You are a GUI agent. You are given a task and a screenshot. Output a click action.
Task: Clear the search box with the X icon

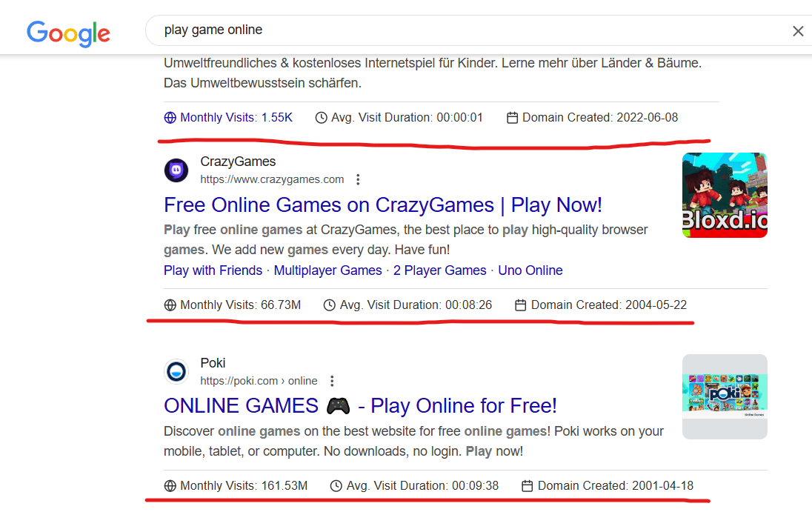pyautogui.click(x=798, y=31)
